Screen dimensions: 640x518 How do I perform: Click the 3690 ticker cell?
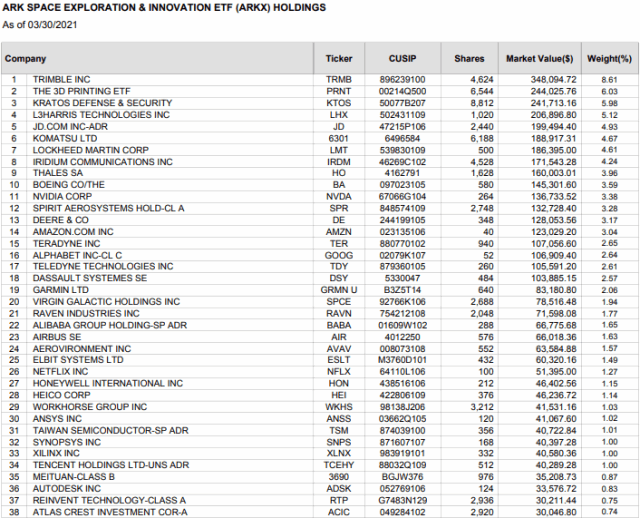[339, 477]
